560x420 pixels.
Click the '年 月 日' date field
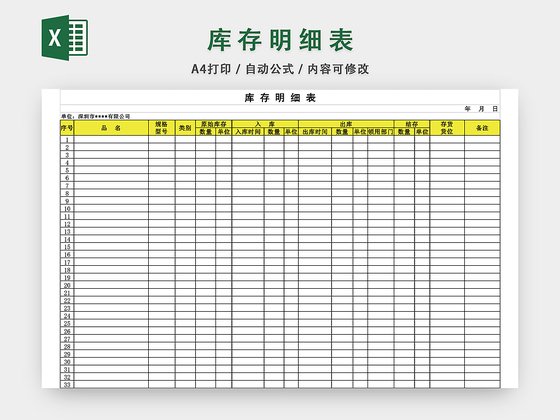(481, 109)
